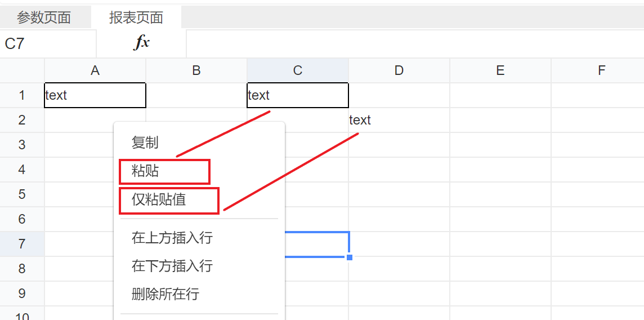The image size is (644, 320).
Task: Click cell D2 containing text
Action: 399,120
